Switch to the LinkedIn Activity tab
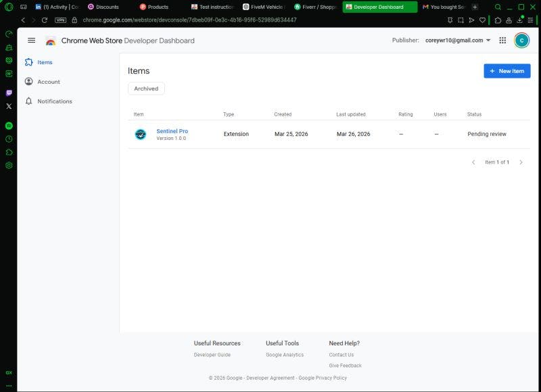The width and height of the screenshot is (541, 392). click(x=57, y=7)
